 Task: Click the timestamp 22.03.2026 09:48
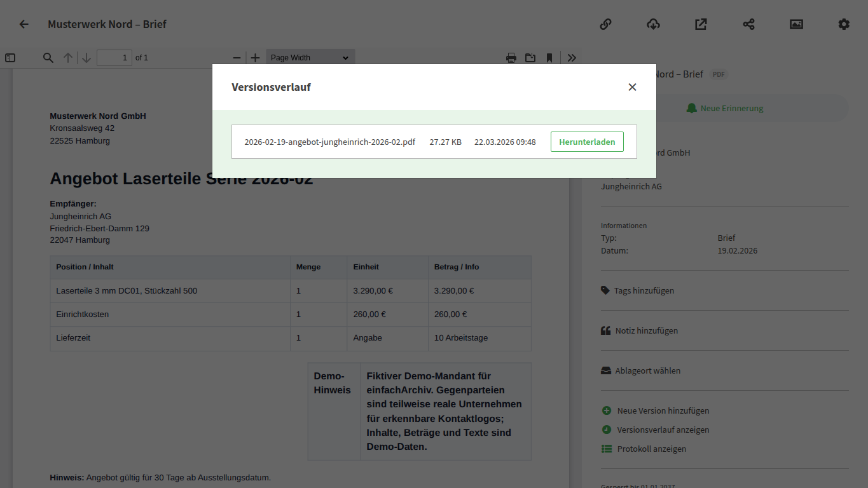click(x=505, y=142)
